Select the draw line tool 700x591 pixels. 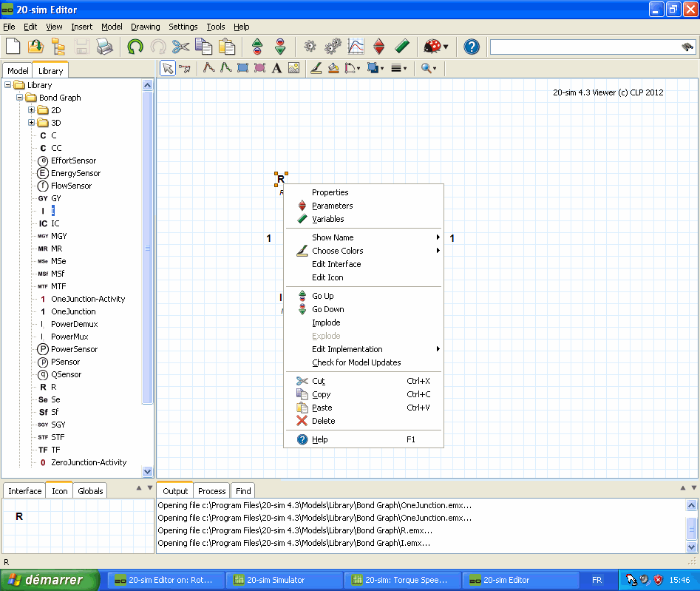[x=208, y=68]
